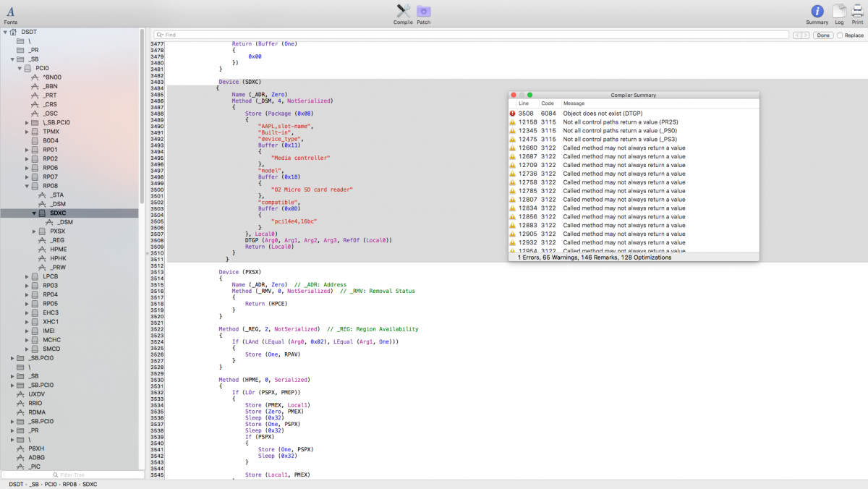
Task: Show the compiler Summary
Action: pos(817,12)
